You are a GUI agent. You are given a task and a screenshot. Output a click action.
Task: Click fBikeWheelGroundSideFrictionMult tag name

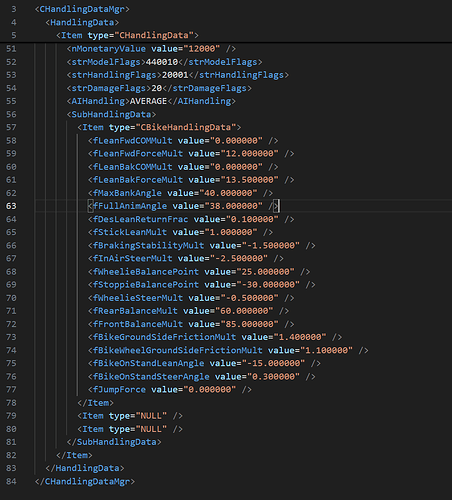(178, 350)
